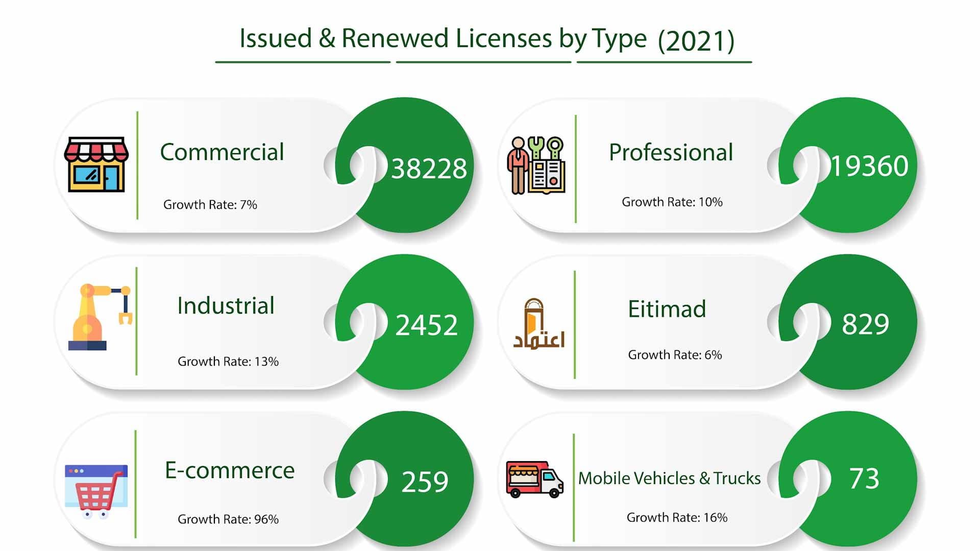Click the Growth Rate: 7% text
980x551 pixels.
coord(209,204)
